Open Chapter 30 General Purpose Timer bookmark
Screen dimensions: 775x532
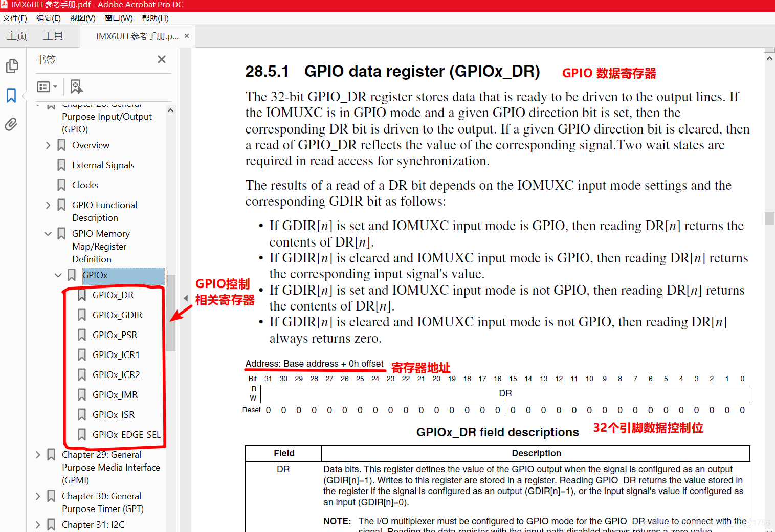pos(103,502)
